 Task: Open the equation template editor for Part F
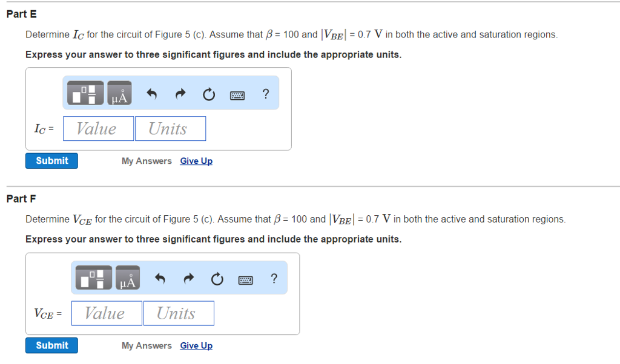tap(93, 277)
